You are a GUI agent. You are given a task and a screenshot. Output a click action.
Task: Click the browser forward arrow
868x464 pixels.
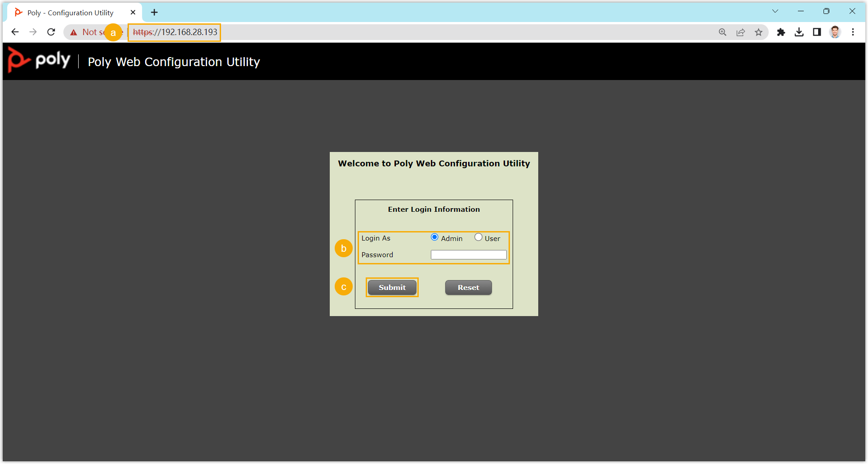[x=33, y=32]
